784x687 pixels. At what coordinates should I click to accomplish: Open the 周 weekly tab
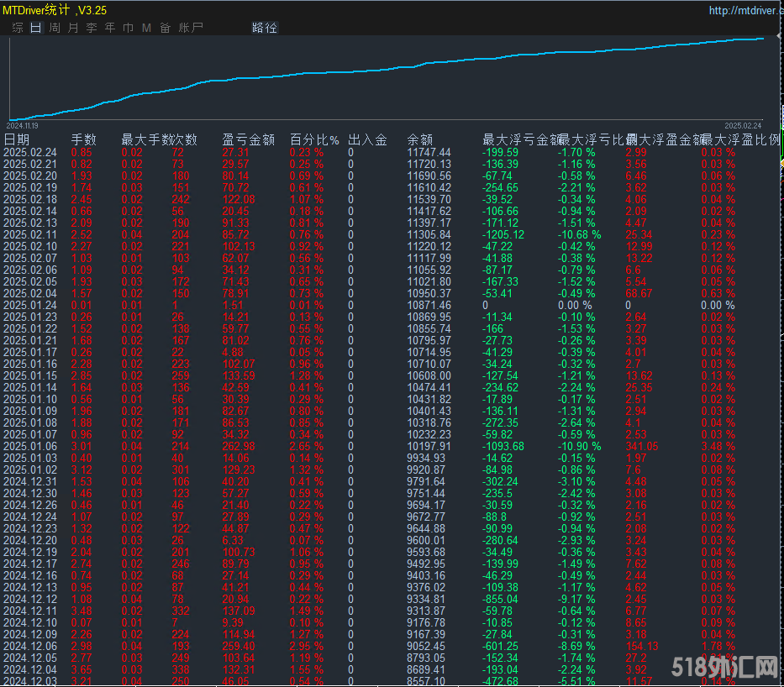55,28
